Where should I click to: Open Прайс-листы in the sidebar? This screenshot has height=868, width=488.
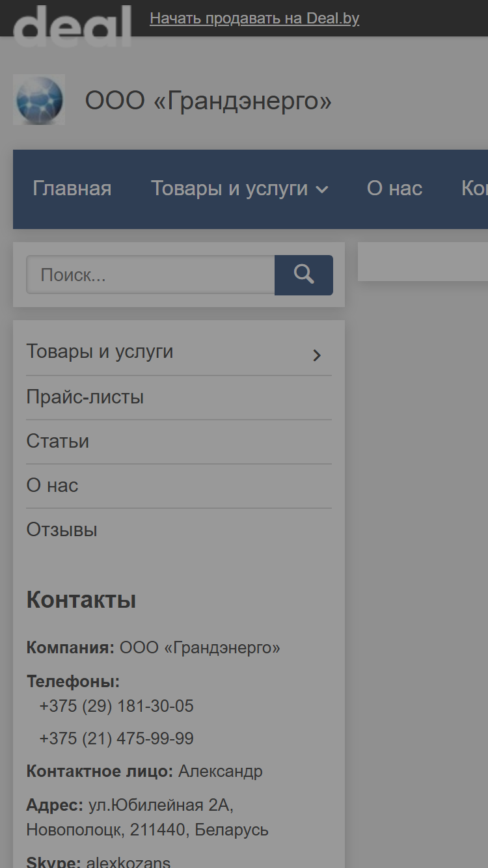click(x=85, y=397)
